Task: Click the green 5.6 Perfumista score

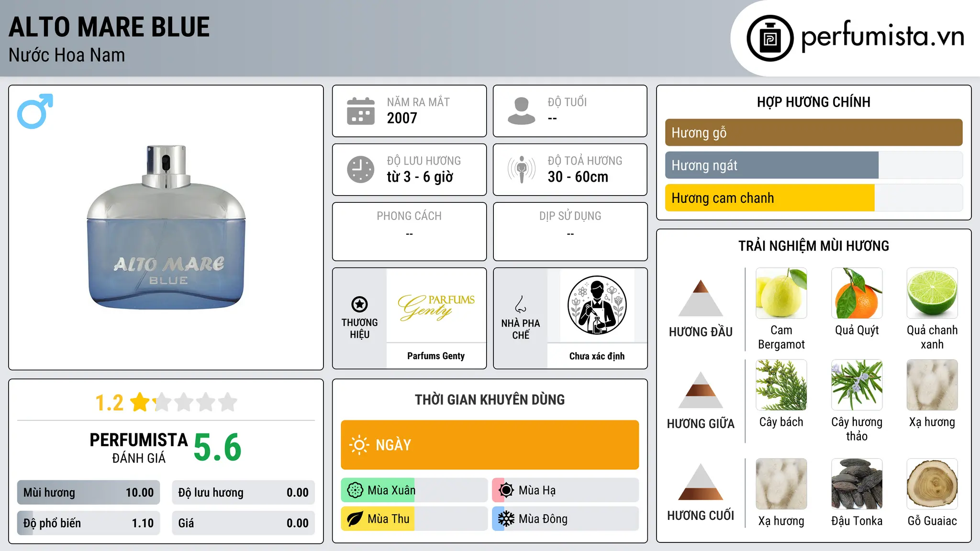Action: tap(218, 448)
